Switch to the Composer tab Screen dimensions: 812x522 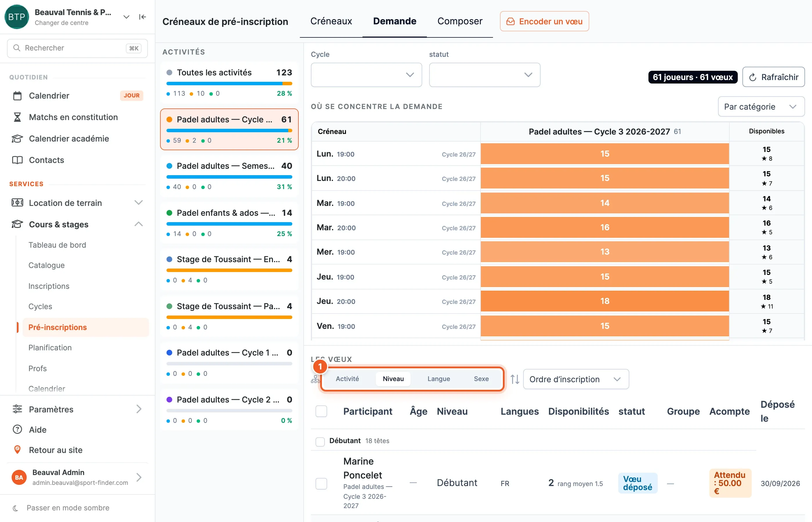(460, 21)
